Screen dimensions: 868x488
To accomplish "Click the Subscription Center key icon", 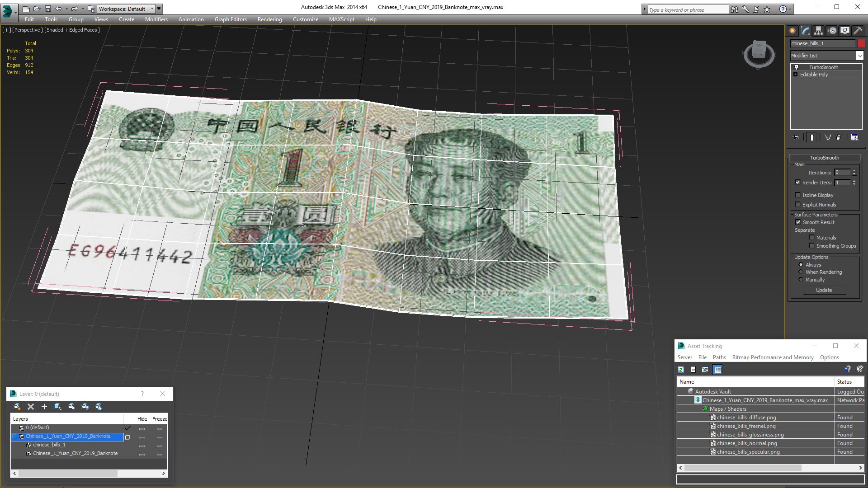I will click(x=745, y=9).
